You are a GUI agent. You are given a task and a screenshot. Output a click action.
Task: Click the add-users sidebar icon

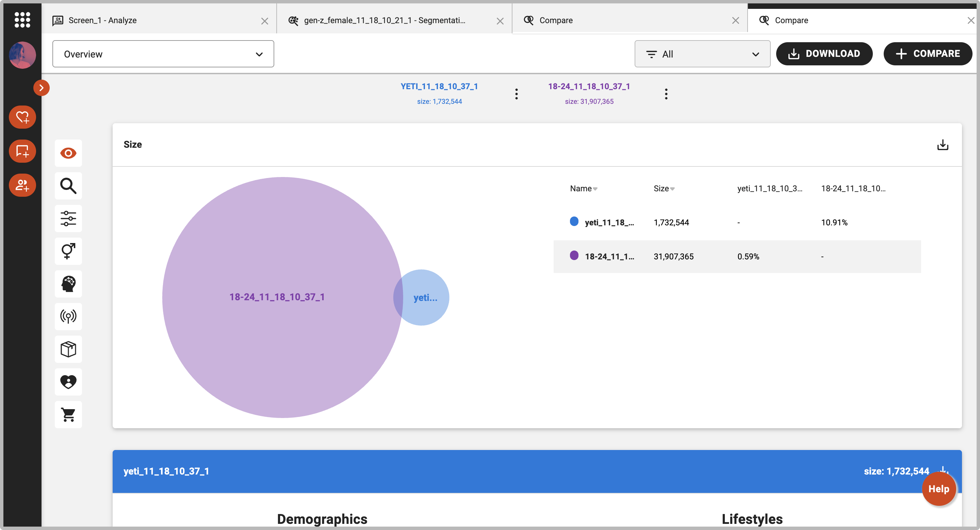pos(22,185)
